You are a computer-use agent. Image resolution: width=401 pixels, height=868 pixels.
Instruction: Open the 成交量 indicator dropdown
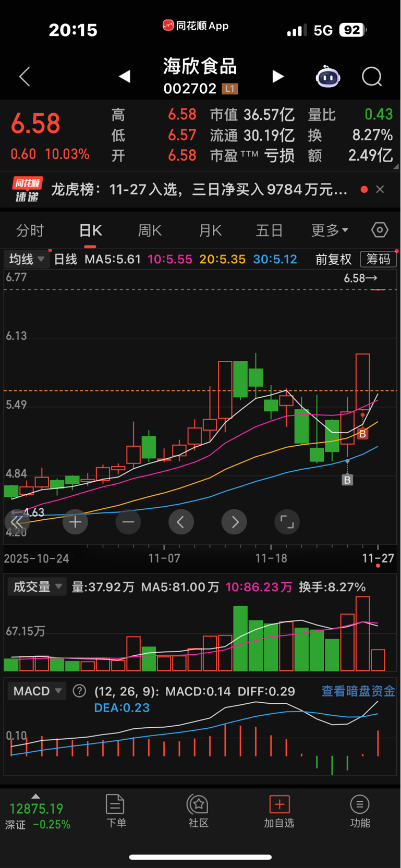[37, 587]
